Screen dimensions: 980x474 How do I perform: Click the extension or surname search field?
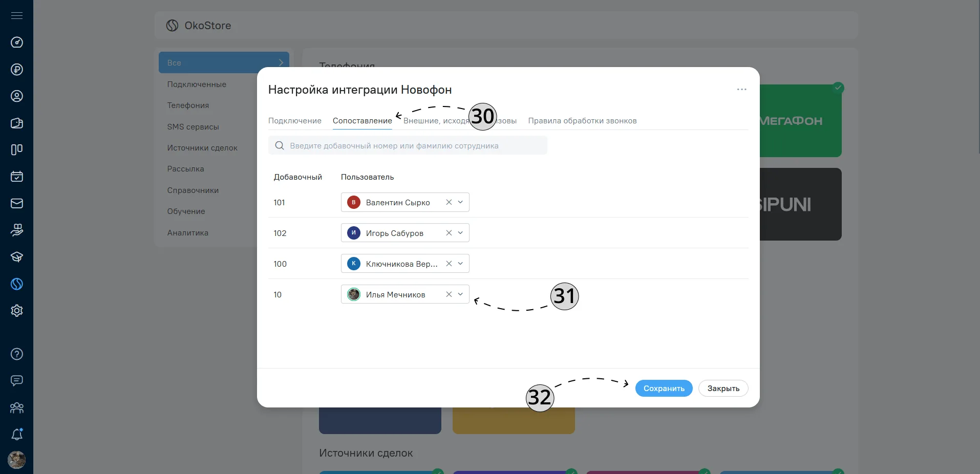[408, 145]
